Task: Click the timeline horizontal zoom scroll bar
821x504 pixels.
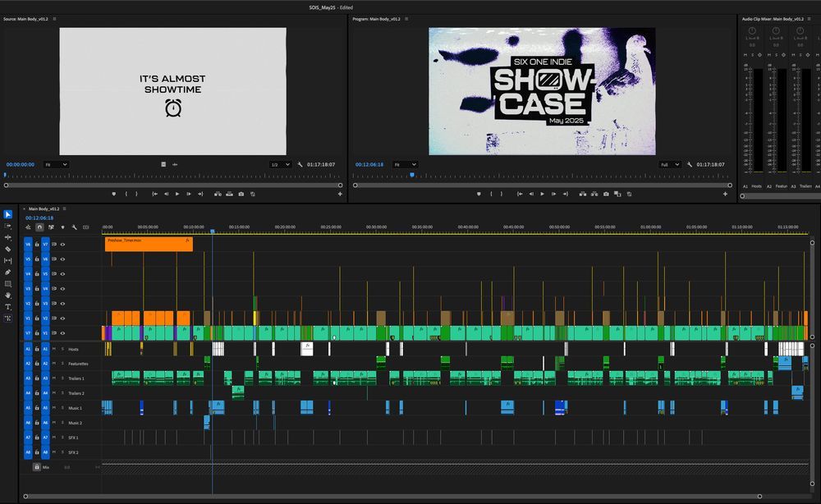Action: (x=392, y=496)
